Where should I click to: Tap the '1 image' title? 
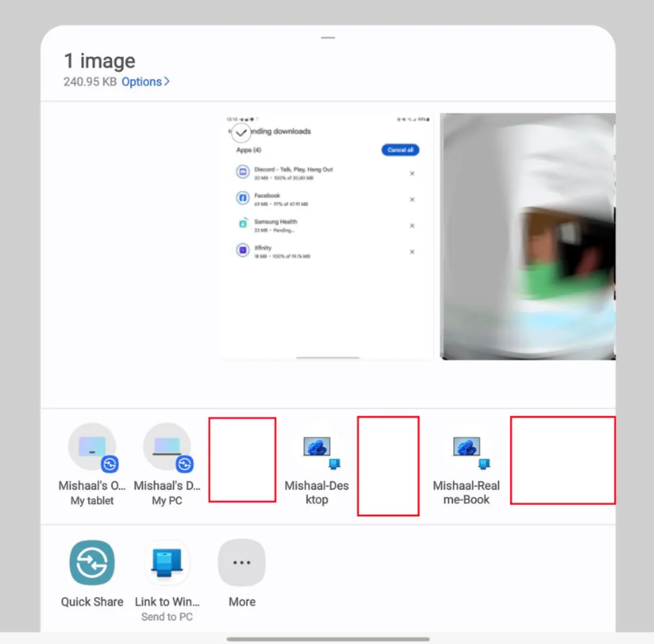(100, 61)
